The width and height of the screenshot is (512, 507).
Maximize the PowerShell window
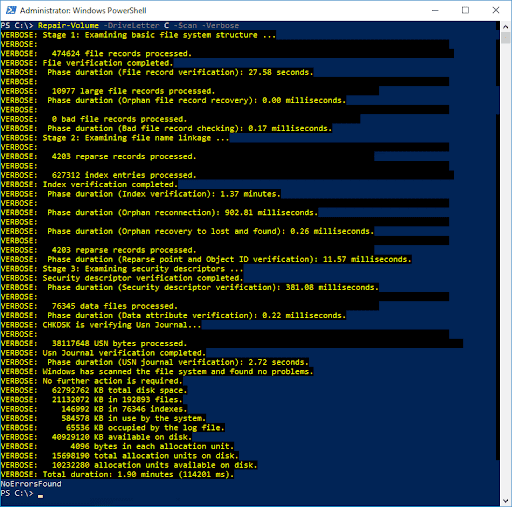coord(465,10)
